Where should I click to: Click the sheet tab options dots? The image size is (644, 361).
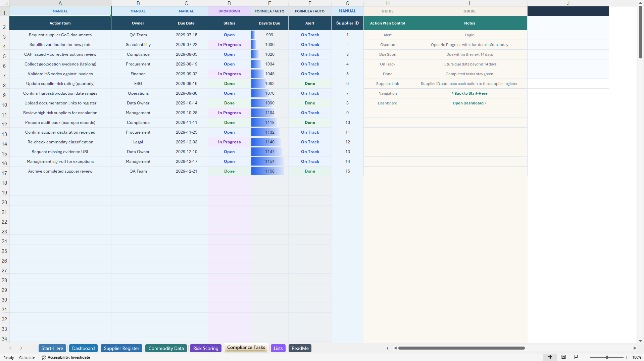387,348
